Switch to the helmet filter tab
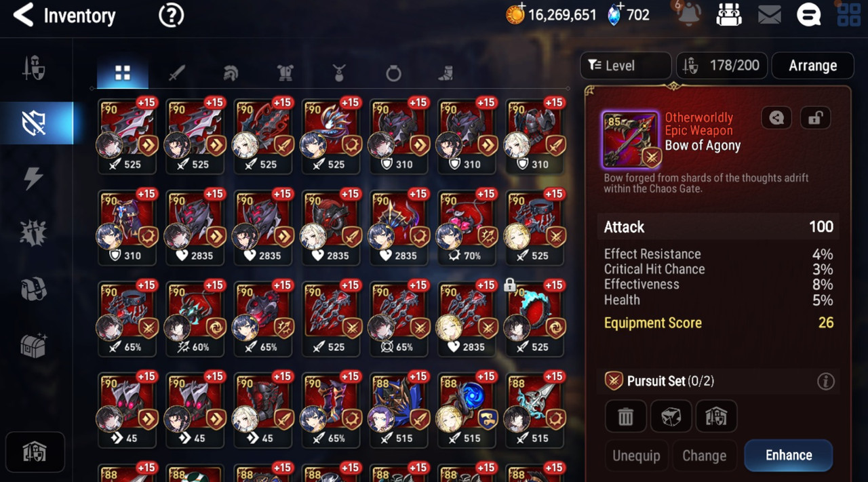 (x=231, y=73)
